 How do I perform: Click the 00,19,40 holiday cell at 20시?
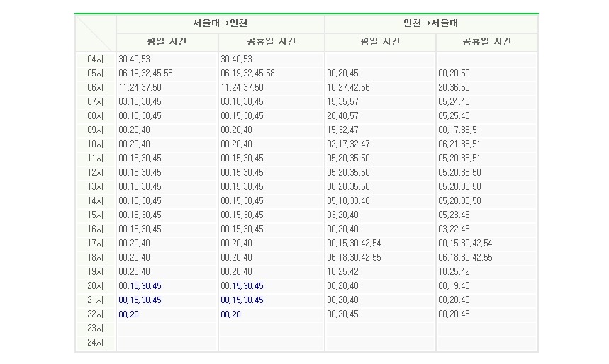[x=454, y=286]
